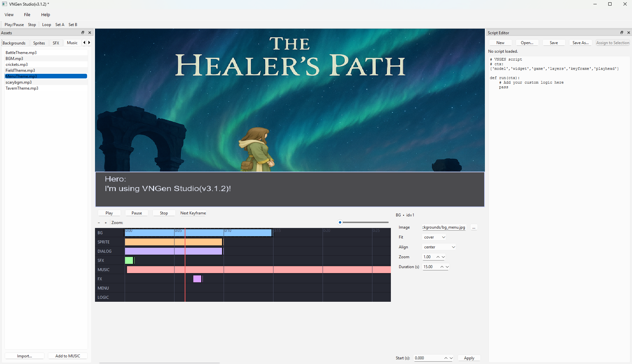Click the Image path field
632x364 pixels.
click(444, 227)
